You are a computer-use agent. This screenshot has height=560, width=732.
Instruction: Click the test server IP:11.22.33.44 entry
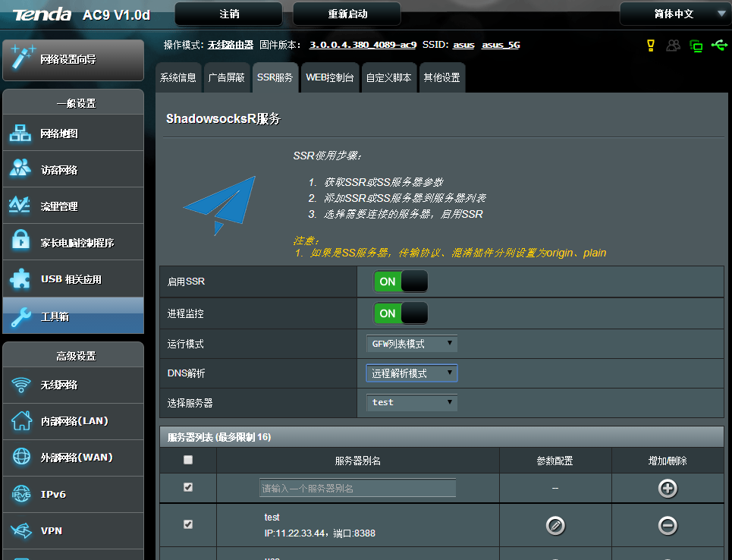(x=320, y=525)
